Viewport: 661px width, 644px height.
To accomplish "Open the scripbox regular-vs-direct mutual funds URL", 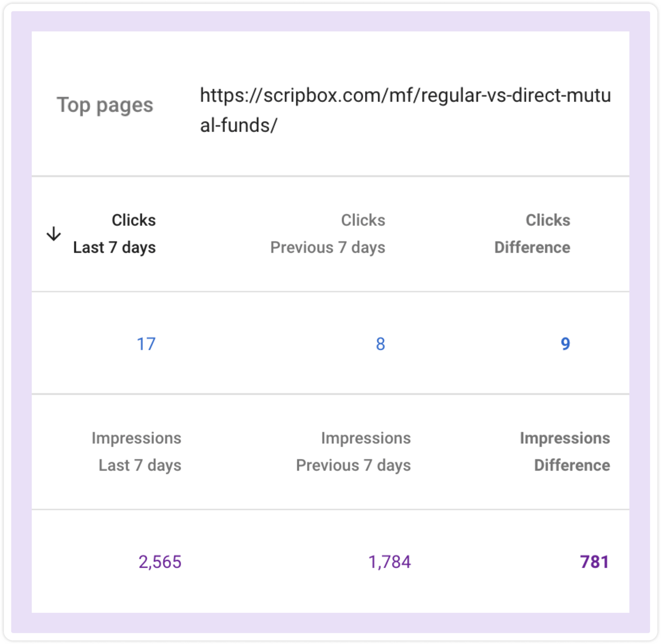I will (405, 110).
